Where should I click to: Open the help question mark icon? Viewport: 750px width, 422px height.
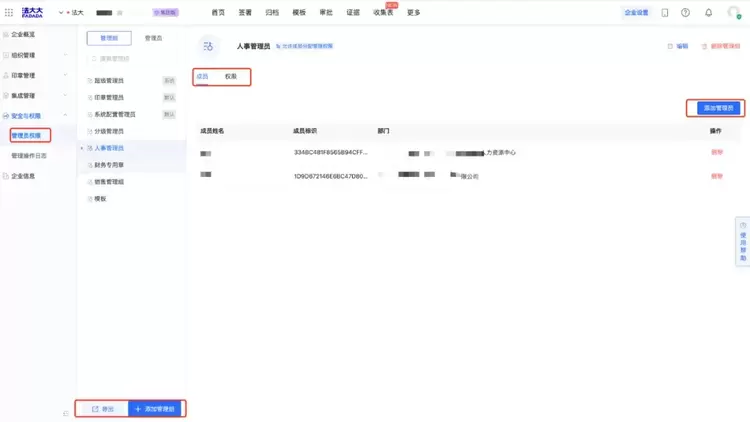coord(685,12)
